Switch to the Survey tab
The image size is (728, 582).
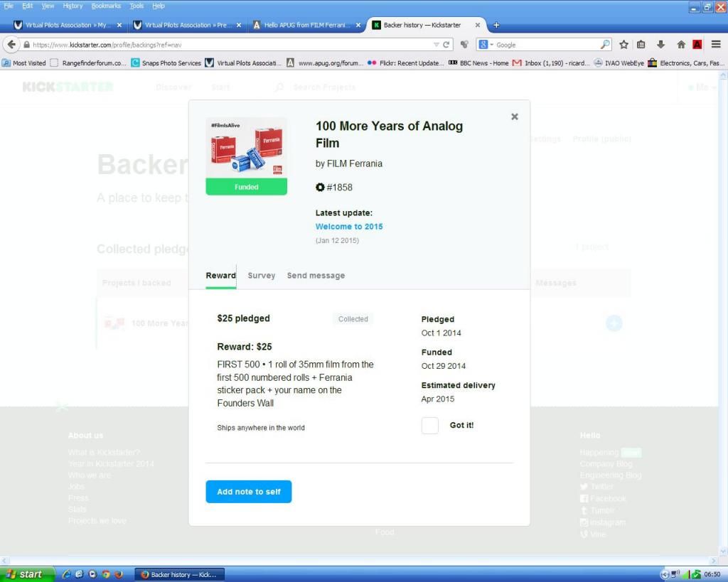262,275
